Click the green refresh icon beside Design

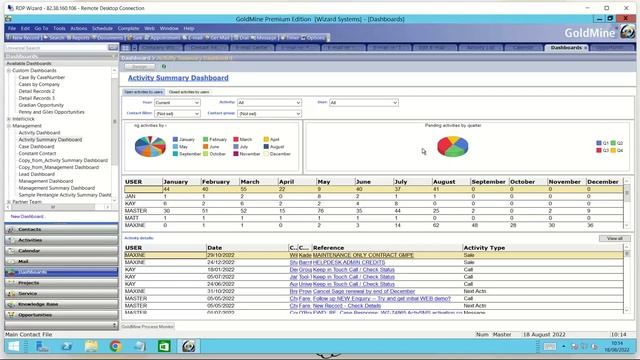[164, 66]
